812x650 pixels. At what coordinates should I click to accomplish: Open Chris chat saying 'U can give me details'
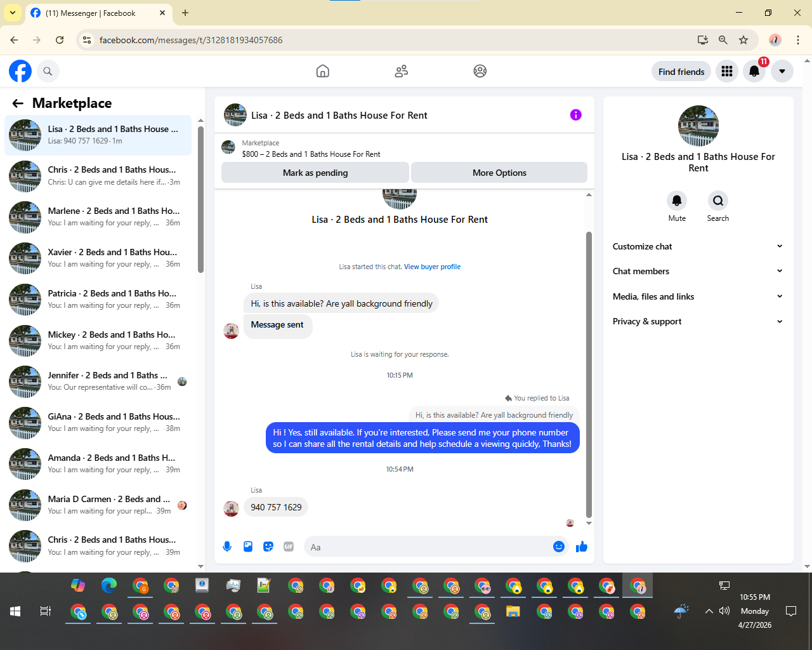(x=98, y=176)
